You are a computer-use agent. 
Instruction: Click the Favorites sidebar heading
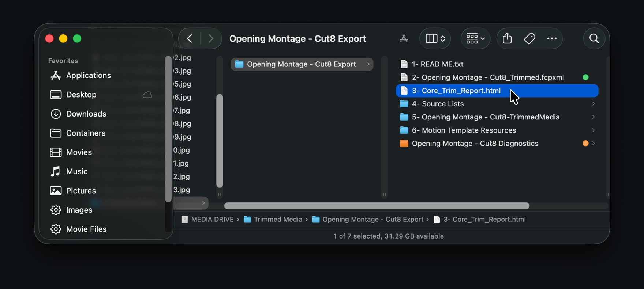click(x=63, y=61)
